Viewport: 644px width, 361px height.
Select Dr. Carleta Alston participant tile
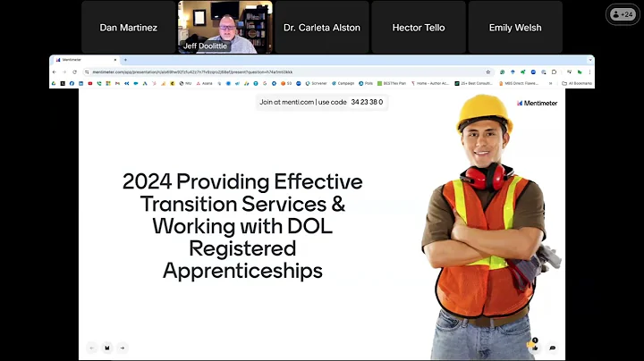322,27
